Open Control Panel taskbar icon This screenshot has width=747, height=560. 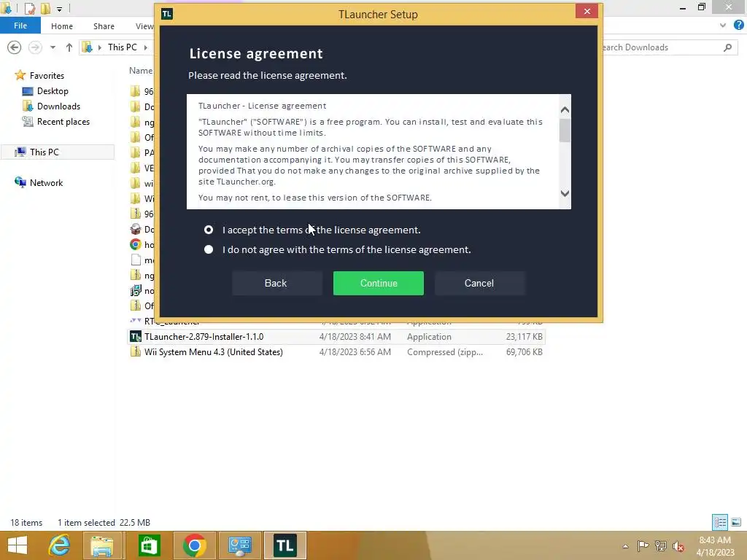pyautogui.click(x=239, y=545)
